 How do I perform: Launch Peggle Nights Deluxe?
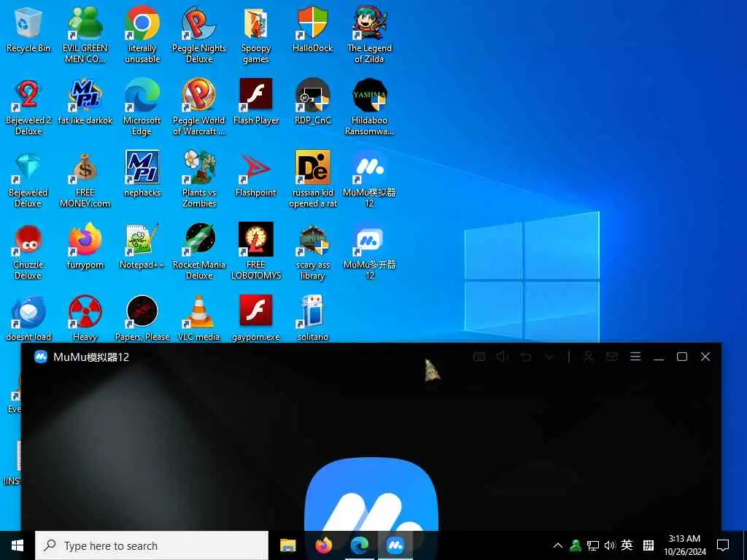coord(199,35)
